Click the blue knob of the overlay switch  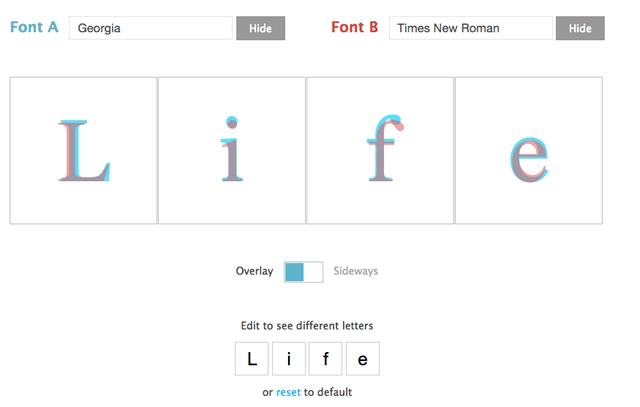click(x=294, y=272)
